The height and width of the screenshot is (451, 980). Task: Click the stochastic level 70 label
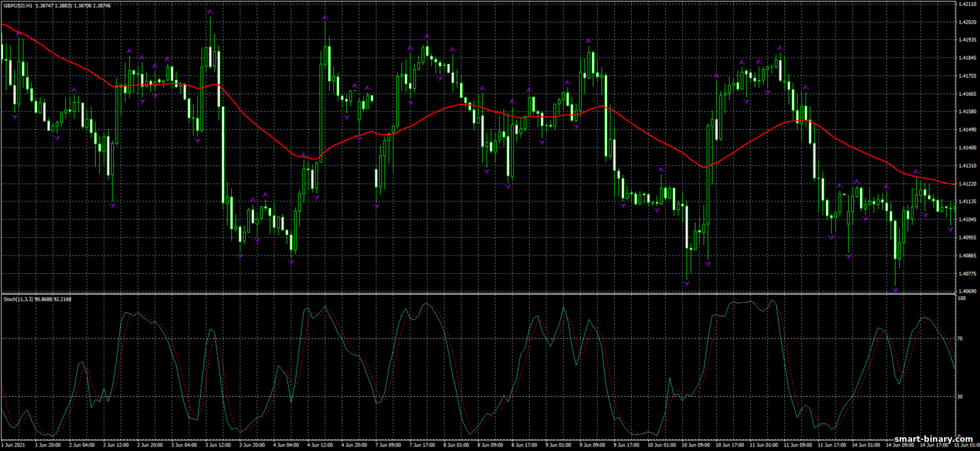[960, 339]
